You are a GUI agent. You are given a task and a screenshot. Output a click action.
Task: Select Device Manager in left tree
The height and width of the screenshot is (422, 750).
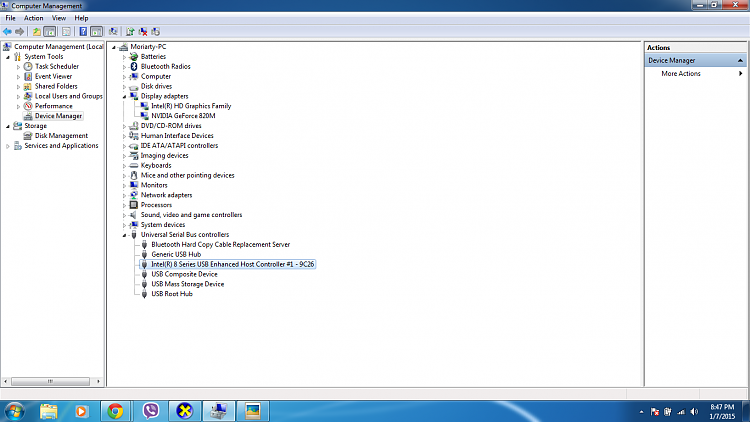(58, 116)
